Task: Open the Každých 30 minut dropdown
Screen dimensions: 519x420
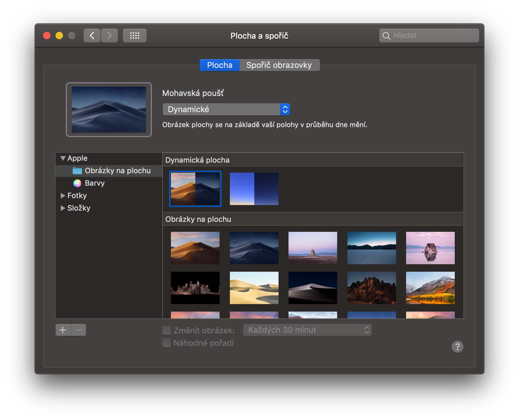Action: pyautogui.click(x=308, y=330)
